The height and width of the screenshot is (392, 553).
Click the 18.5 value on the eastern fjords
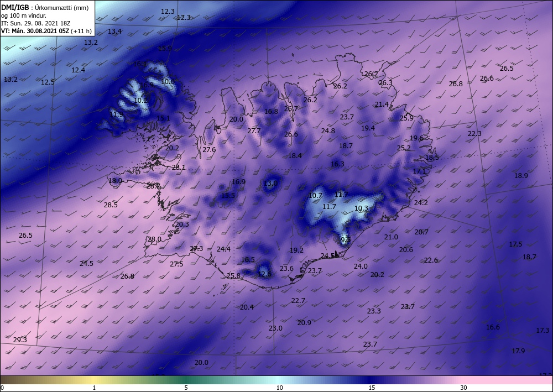(432, 157)
